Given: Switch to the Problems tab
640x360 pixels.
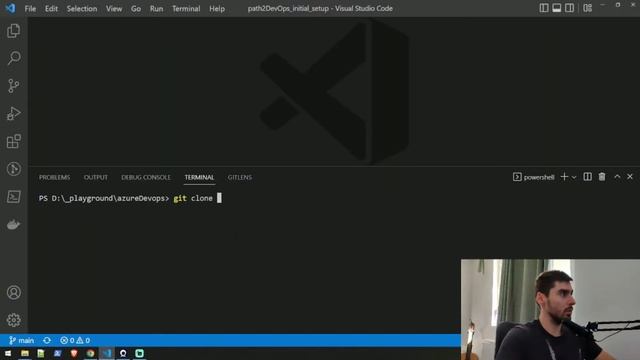Looking at the screenshot, I should (54, 177).
